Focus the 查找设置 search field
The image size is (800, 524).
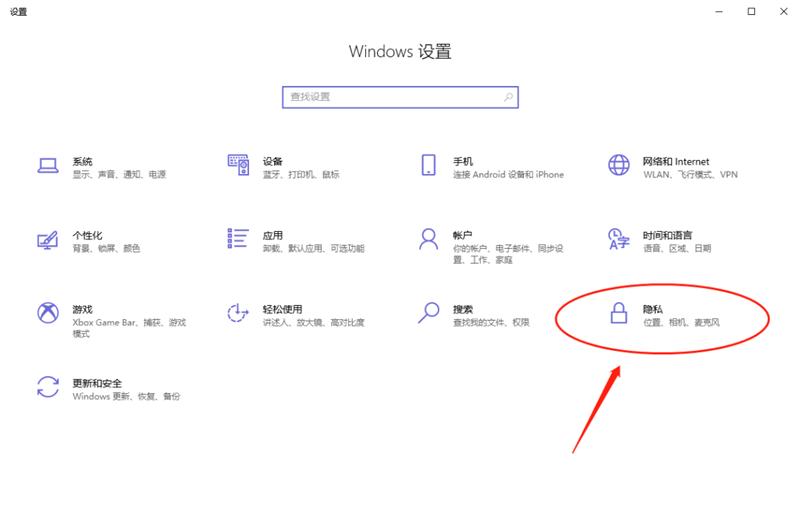[x=400, y=97]
